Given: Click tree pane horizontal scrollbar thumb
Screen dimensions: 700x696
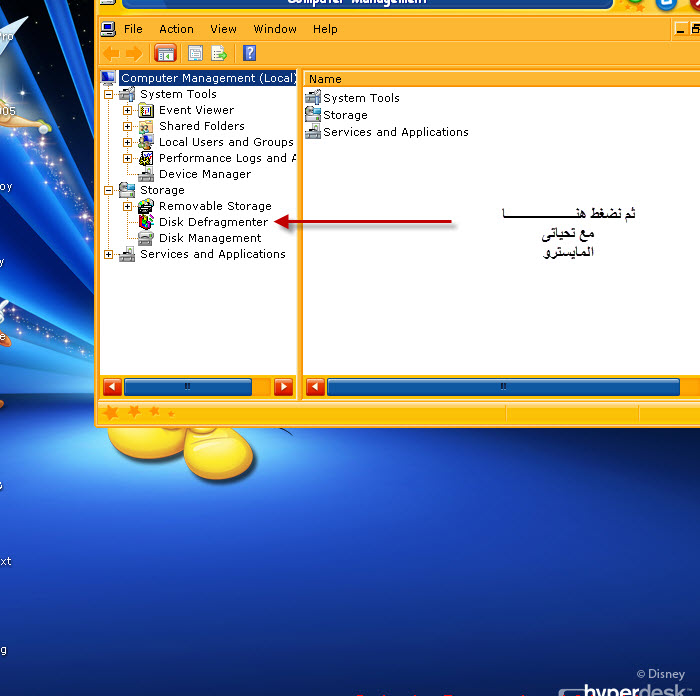Looking at the screenshot, I should (188, 387).
